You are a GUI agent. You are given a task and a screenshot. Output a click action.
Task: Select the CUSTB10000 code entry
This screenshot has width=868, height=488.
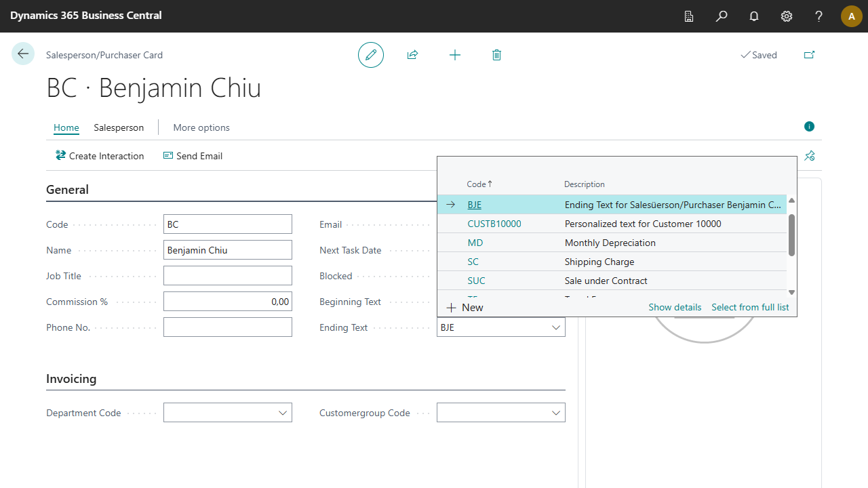[494, 224]
